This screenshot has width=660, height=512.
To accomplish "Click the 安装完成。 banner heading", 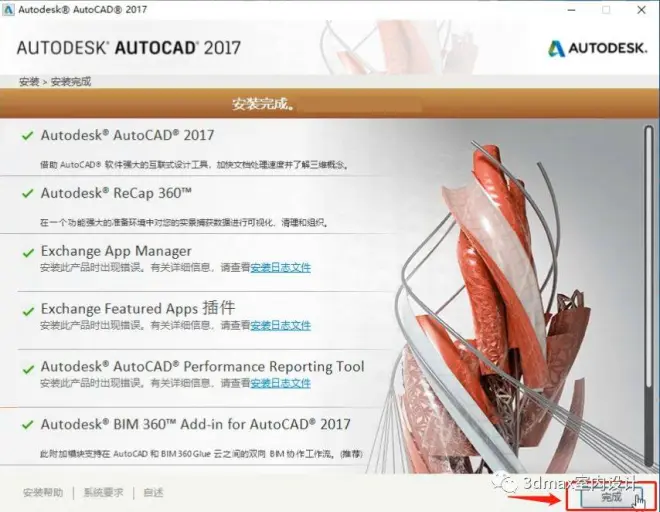I will click(x=263, y=104).
